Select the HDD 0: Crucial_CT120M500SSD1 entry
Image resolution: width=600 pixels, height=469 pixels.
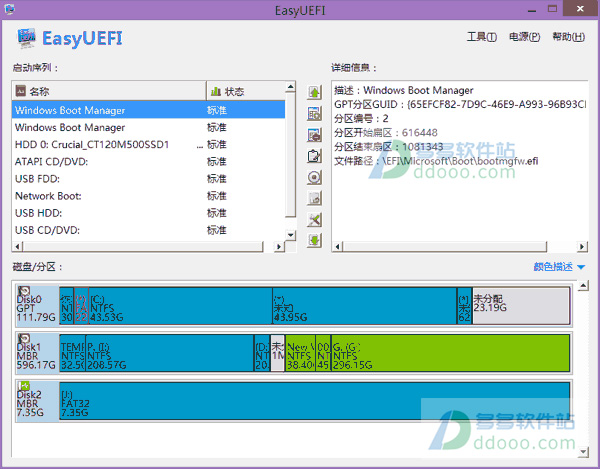pyautogui.click(x=148, y=145)
